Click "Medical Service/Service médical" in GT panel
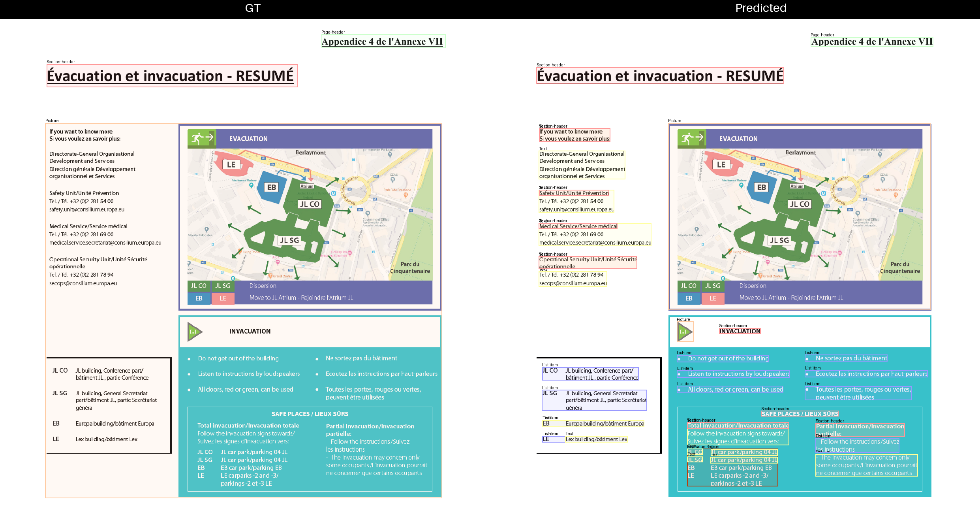Image resolution: width=980 pixels, height=524 pixels. coord(88,226)
